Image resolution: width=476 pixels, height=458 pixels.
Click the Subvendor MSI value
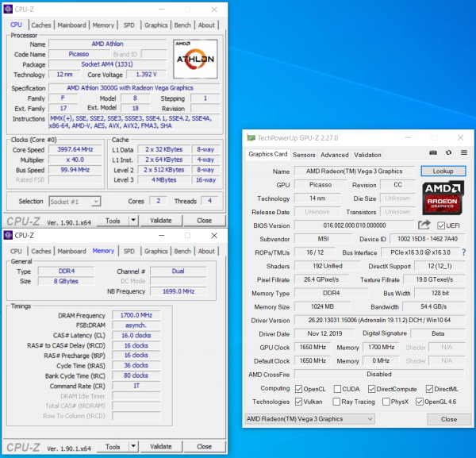coord(323,239)
